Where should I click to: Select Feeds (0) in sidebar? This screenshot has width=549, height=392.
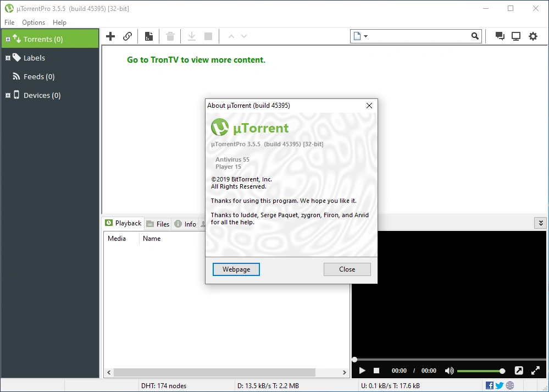click(x=50, y=76)
